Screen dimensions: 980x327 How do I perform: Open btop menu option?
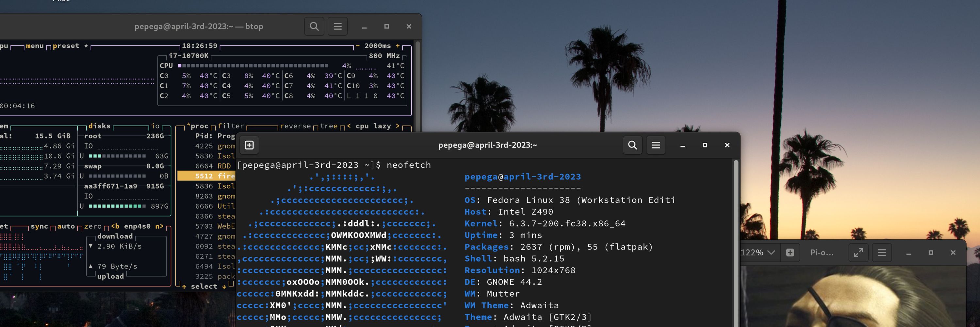pos(35,46)
